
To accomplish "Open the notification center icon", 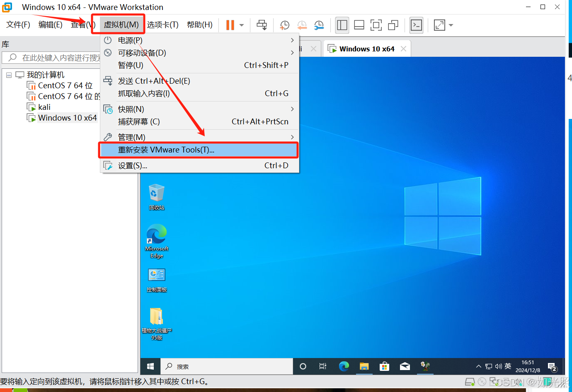I will 552,367.
